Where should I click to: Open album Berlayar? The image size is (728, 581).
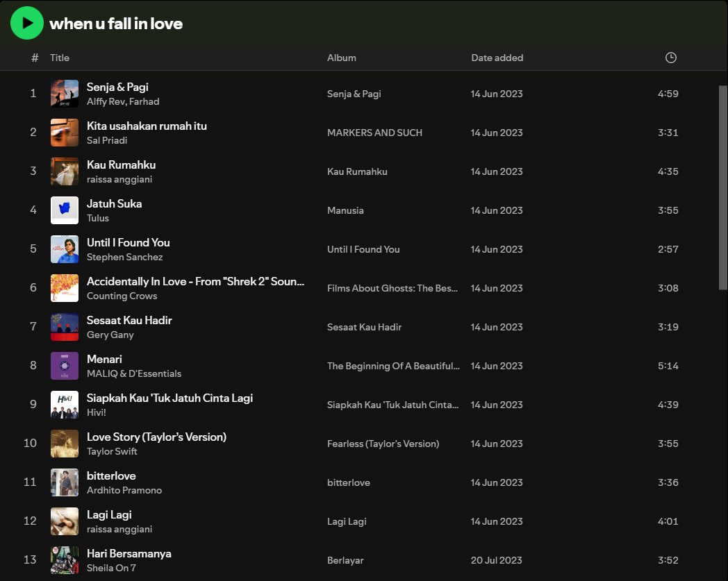[x=345, y=561]
